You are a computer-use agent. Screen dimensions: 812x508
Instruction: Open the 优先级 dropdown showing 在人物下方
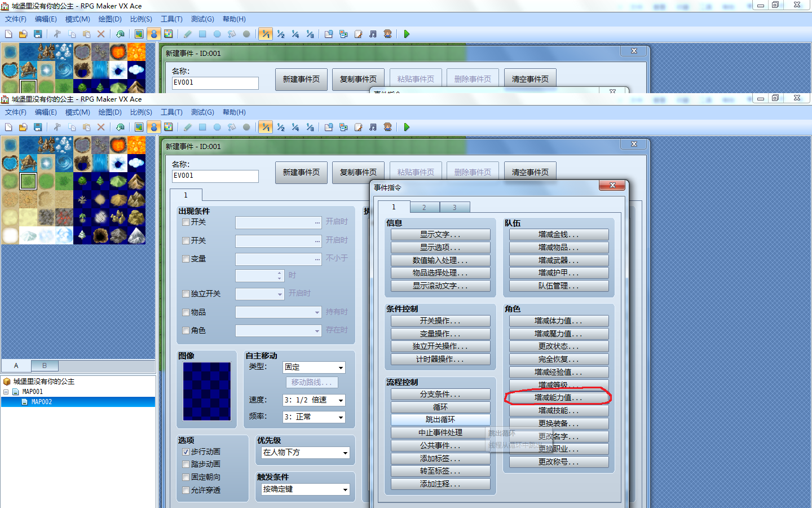click(306, 453)
